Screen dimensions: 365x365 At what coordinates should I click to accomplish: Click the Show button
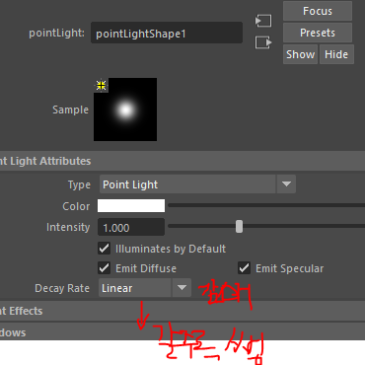tap(300, 54)
